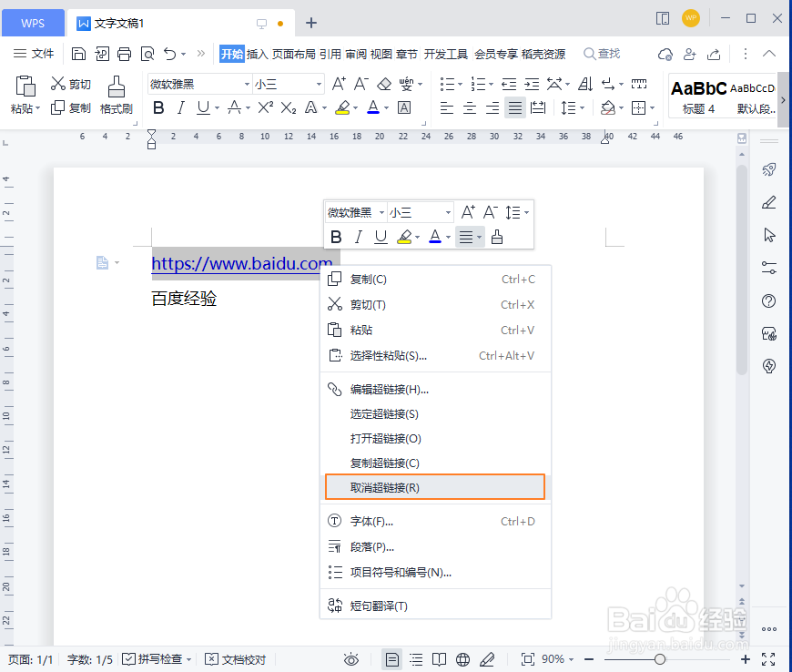Click the help question mark in sidebar

pos(768,301)
